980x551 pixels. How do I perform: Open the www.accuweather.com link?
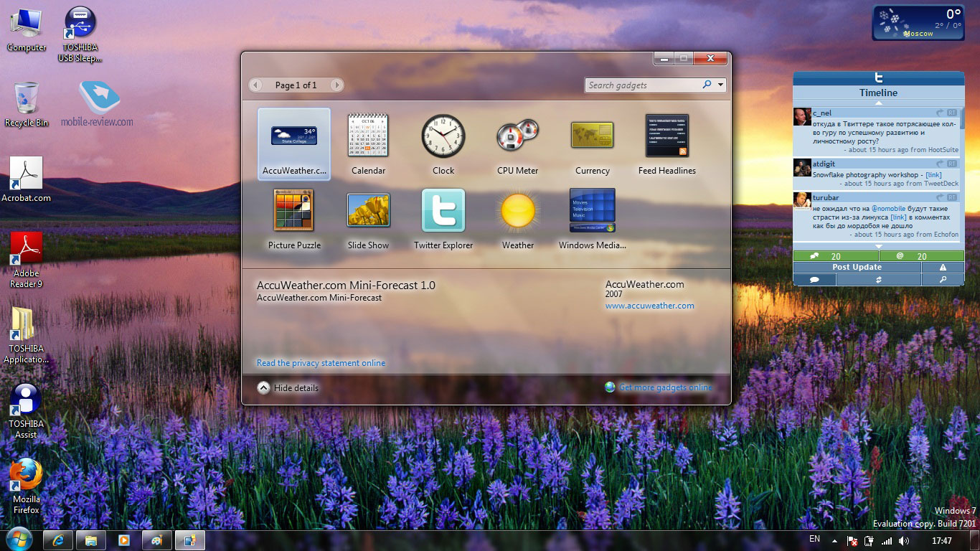coord(649,306)
